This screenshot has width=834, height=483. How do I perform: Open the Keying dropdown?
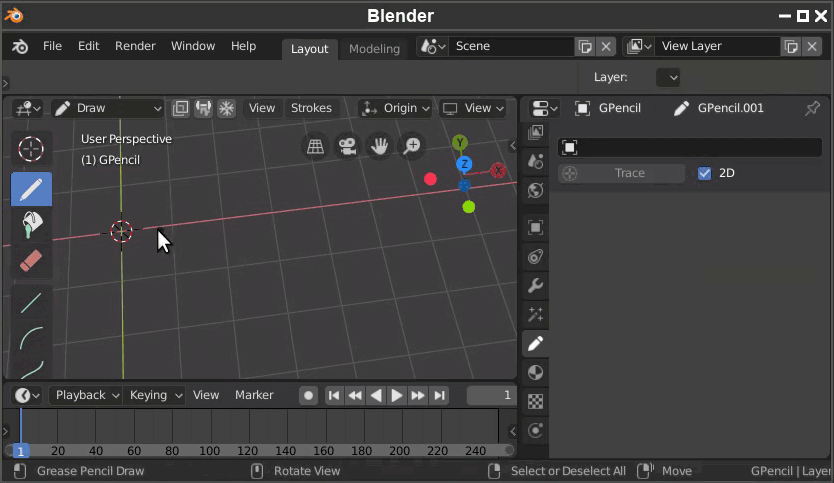(154, 395)
